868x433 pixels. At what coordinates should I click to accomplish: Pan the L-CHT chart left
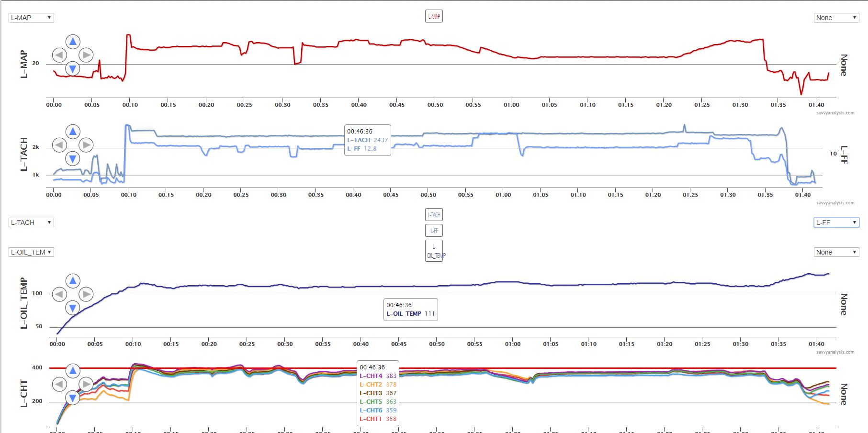[59, 384]
